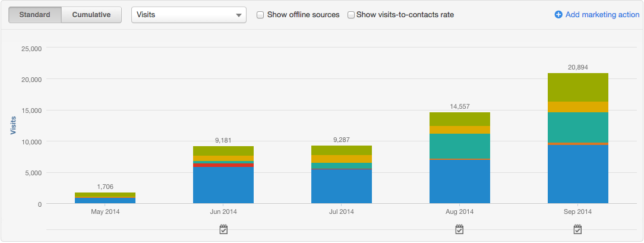Enable Show offline sources checkbox
The width and height of the screenshot is (644, 243).
click(x=260, y=15)
